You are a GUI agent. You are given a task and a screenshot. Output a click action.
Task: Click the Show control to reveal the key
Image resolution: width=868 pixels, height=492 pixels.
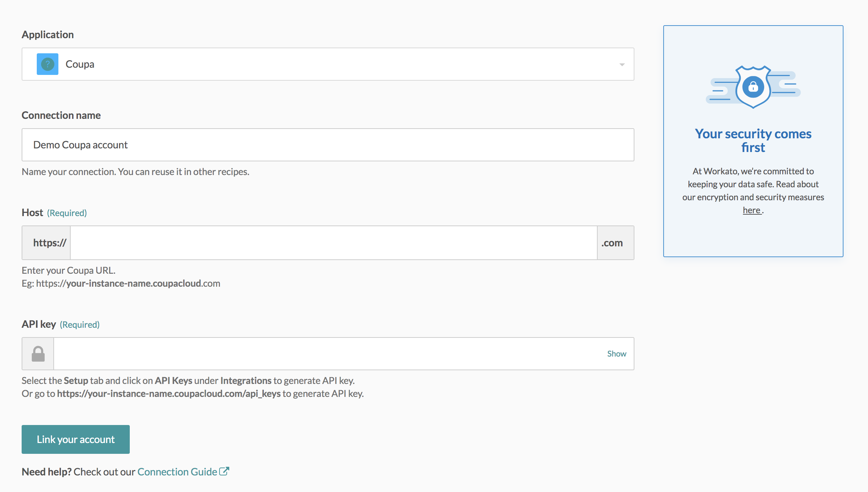(617, 353)
